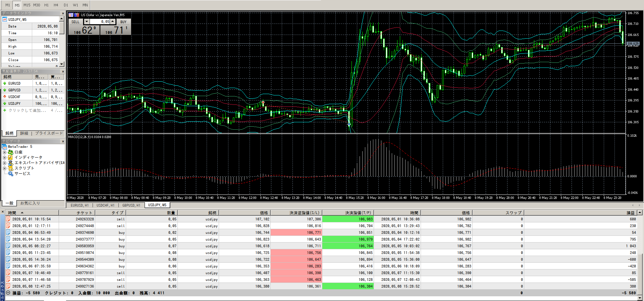Click クリックして追加 to add symbol
644x301 pixels.
point(28,110)
